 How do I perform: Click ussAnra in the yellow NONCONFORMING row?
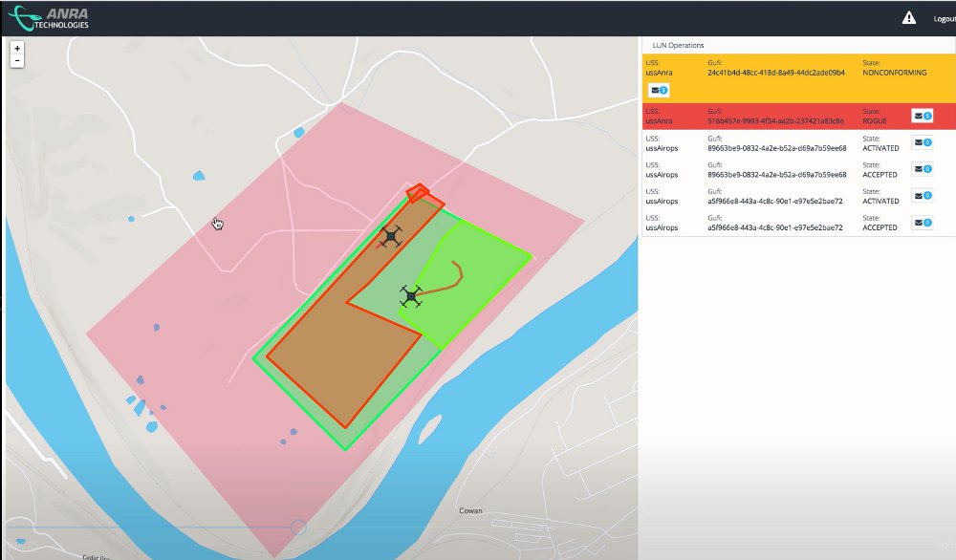point(659,73)
